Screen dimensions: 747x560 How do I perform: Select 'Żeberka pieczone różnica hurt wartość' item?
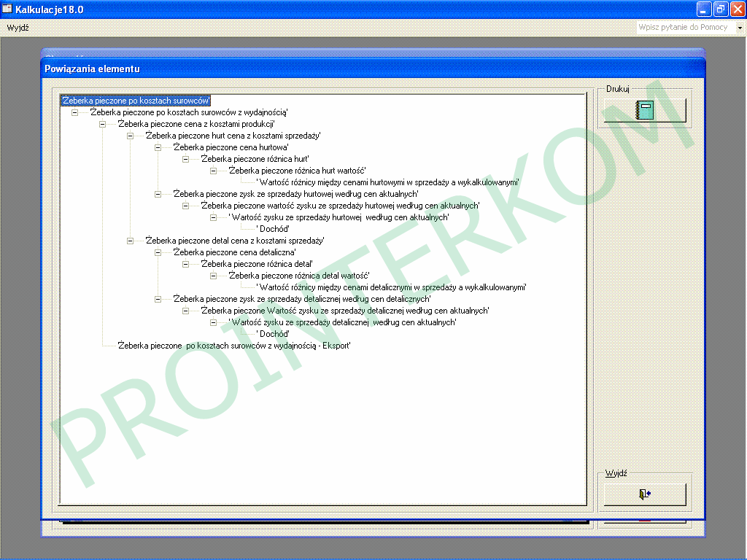(x=298, y=171)
